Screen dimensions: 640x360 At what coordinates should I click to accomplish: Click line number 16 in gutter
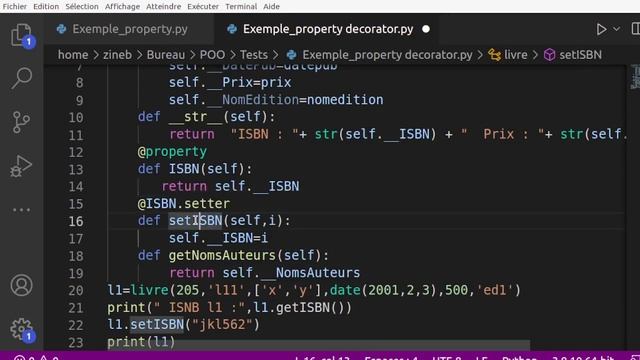pos(76,221)
